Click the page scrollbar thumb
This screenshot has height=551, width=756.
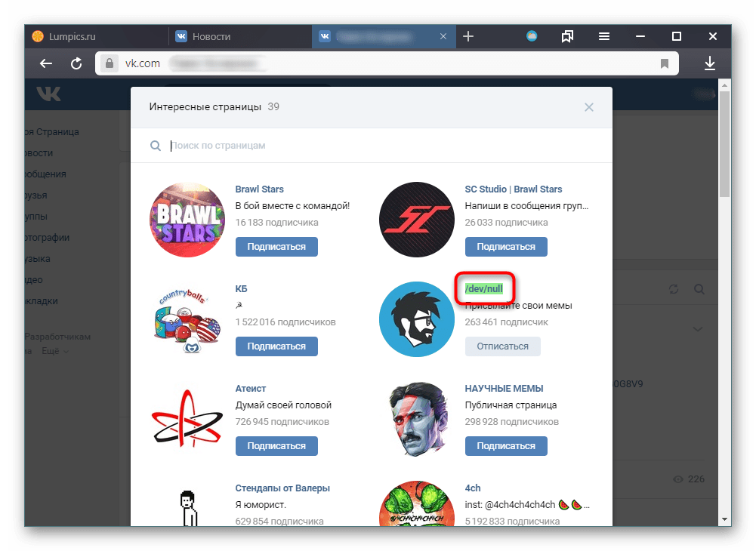724,143
